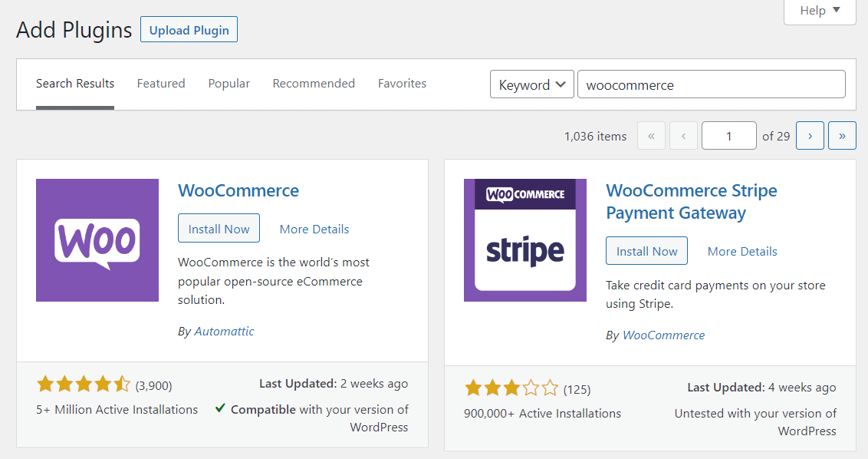Click Upload Plugin
Viewport: 868px width, 459px height.
pyautogui.click(x=189, y=29)
